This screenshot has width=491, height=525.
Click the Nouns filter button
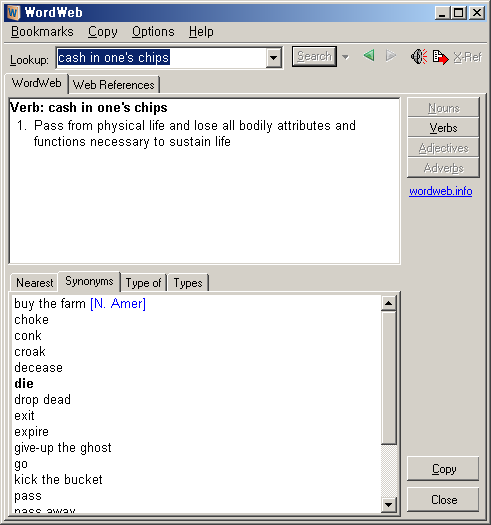pyautogui.click(x=443, y=108)
